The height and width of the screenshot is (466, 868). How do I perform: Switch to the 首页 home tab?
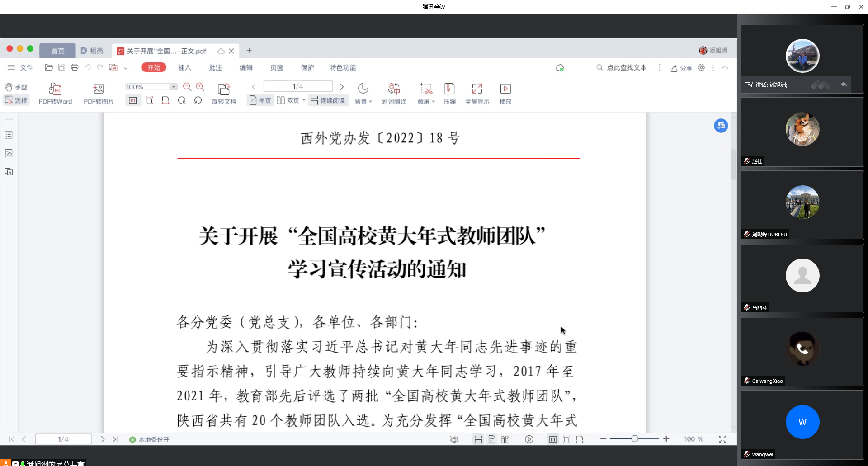(57, 51)
